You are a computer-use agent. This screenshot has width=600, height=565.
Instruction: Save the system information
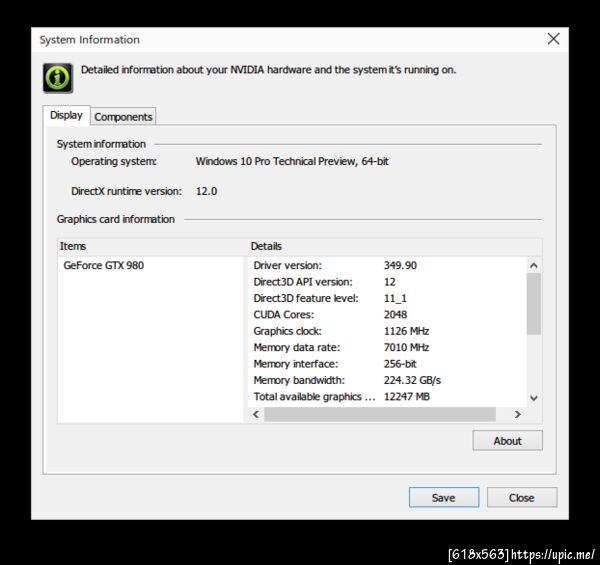pyautogui.click(x=443, y=497)
